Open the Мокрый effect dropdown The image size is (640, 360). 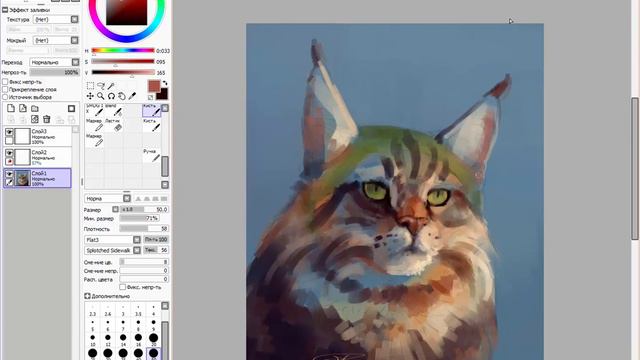(x=56, y=40)
